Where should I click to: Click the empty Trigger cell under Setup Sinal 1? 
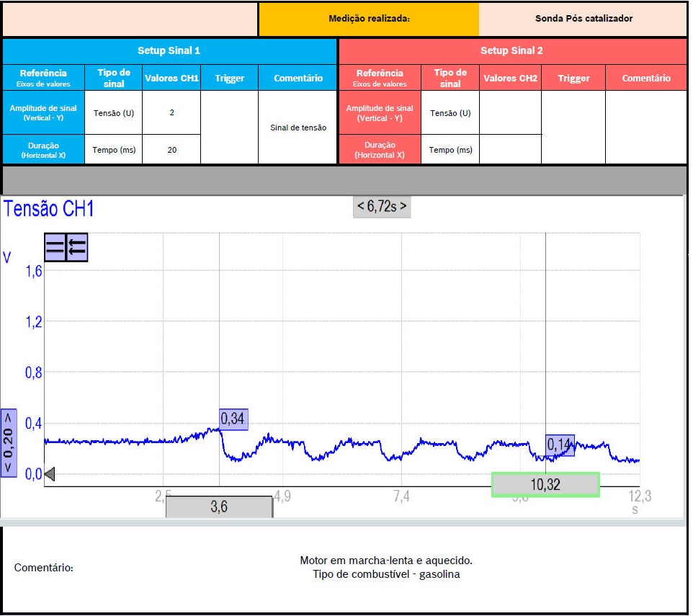[229, 128]
